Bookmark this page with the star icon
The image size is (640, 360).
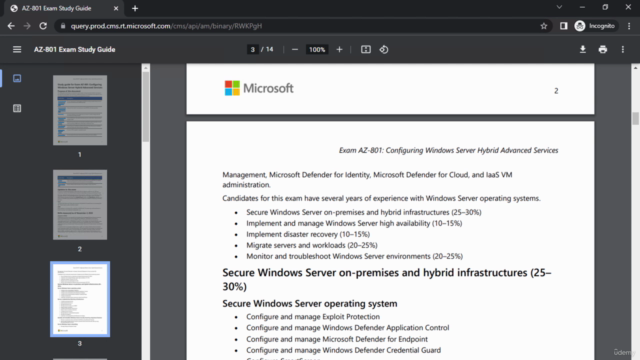click(x=544, y=26)
